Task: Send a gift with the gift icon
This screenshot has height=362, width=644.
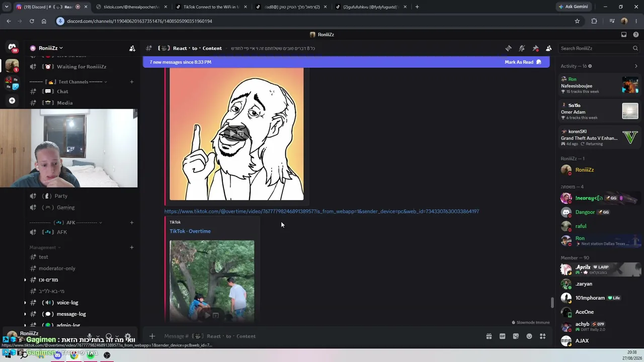Action: pyautogui.click(x=489, y=336)
